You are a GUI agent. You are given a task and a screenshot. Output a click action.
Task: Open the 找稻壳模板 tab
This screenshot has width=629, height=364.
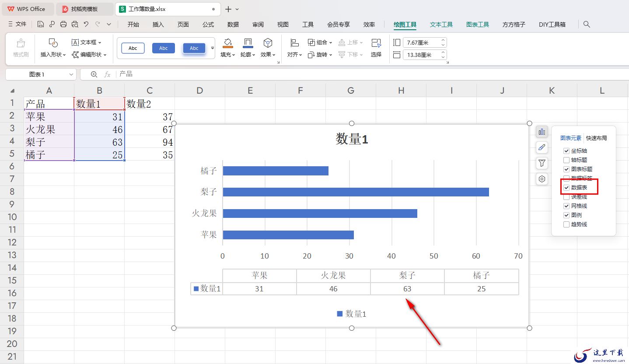(85, 9)
